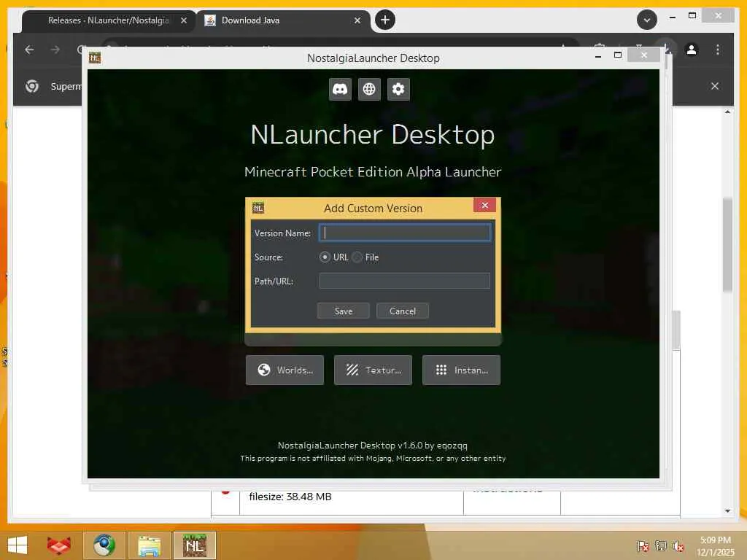747x560 pixels.
Task: Open the browser profile icon
Action: tap(692, 50)
